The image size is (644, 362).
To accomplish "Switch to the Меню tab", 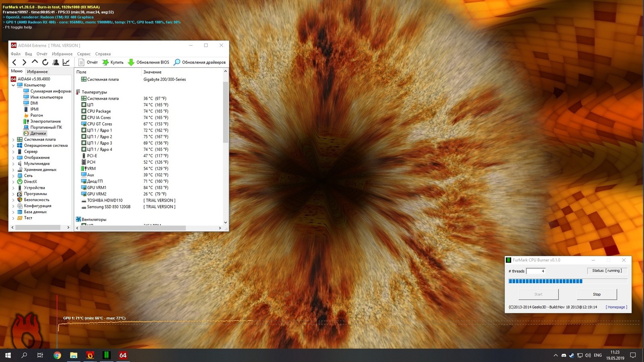I will (17, 71).
